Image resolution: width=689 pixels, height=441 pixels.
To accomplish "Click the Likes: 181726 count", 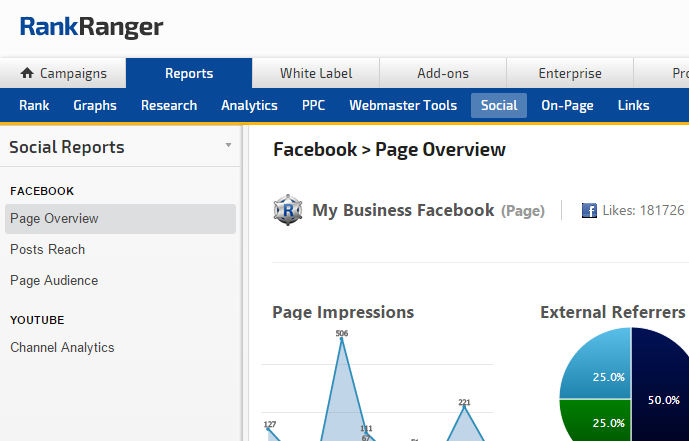I will pos(643,210).
